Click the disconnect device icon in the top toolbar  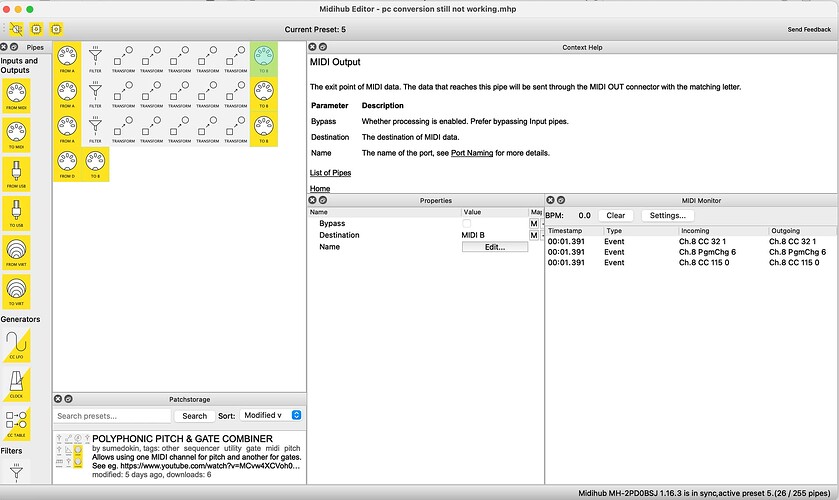click(x=15, y=30)
